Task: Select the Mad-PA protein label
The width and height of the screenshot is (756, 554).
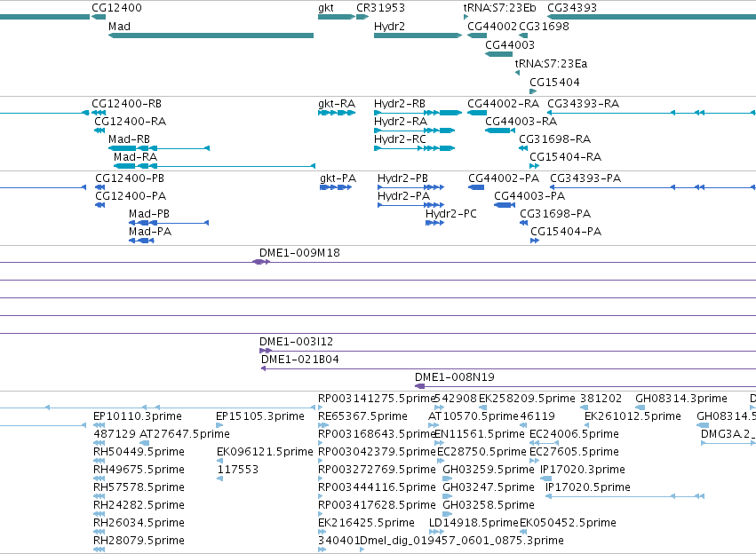Action: [150, 232]
